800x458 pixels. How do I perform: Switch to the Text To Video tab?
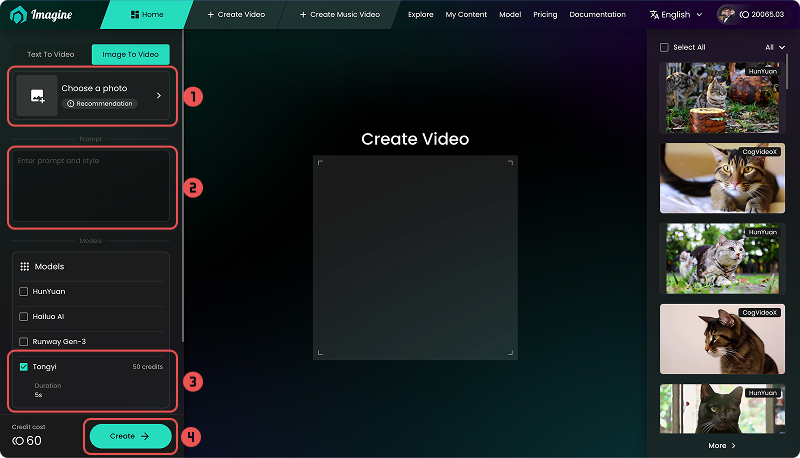(x=48, y=55)
